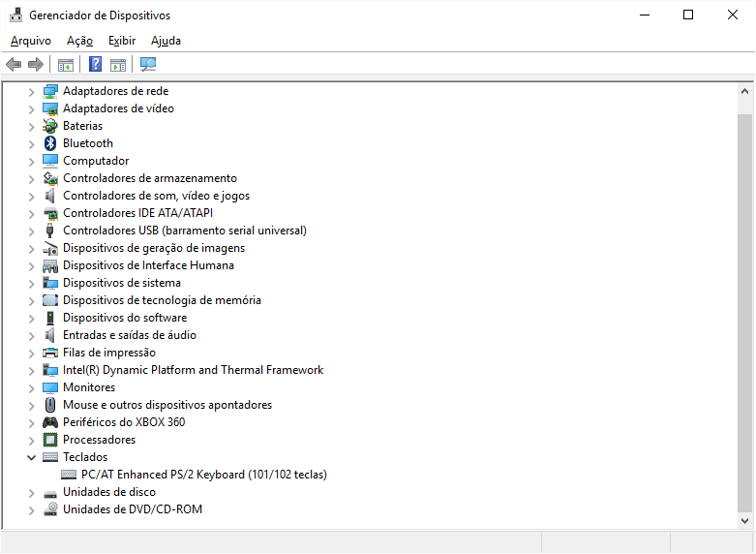Image resolution: width=756 pixels, height=554 pixels.
Task: Click speaker icon for Controladores de som
Action: point(49,196)
